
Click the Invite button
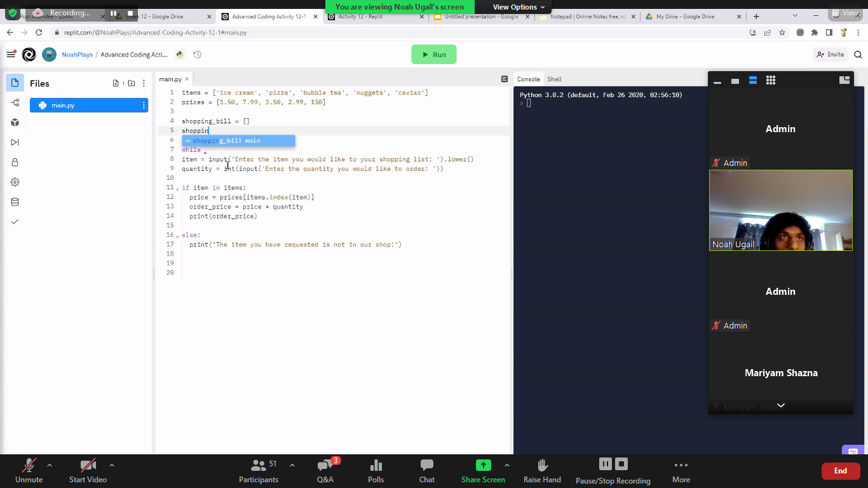pyautogui.click(x=831, y=55)
